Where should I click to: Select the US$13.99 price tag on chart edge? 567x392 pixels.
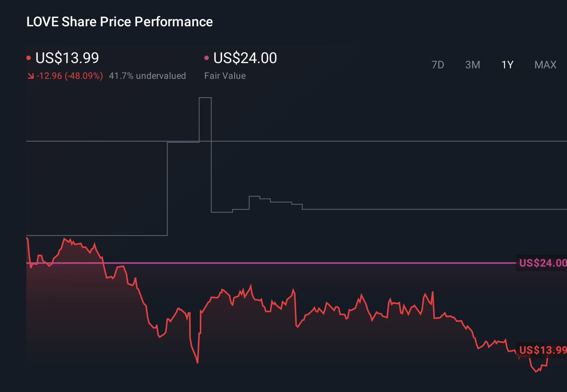tap(542, 350)
